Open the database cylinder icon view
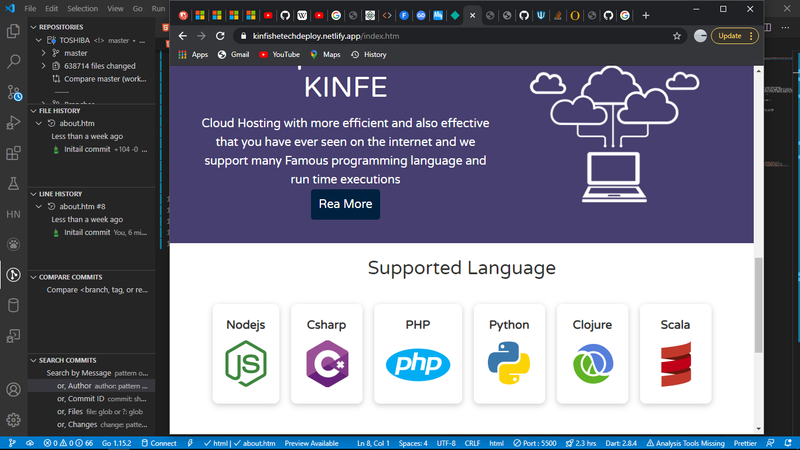The height and width of the screenshot is (450, 800). click(13, 305)
